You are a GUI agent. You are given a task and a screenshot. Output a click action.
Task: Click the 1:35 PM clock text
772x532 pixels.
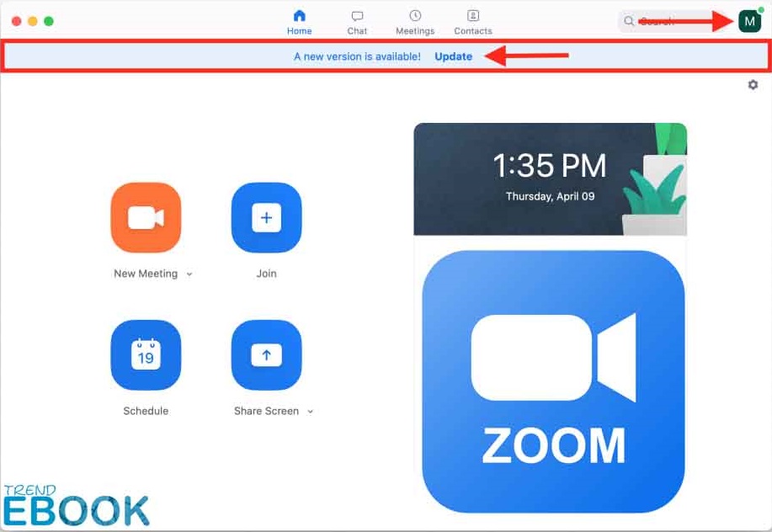(x=550, y=165)
